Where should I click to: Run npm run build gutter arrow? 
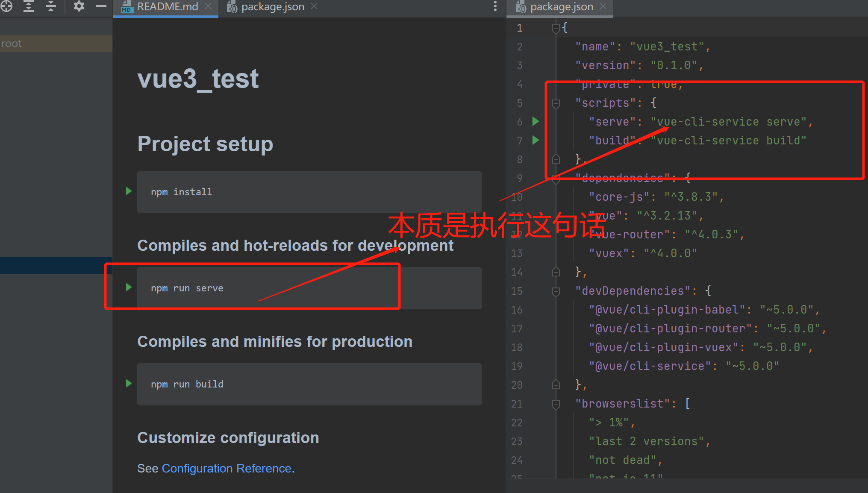(x=129, y=383)
